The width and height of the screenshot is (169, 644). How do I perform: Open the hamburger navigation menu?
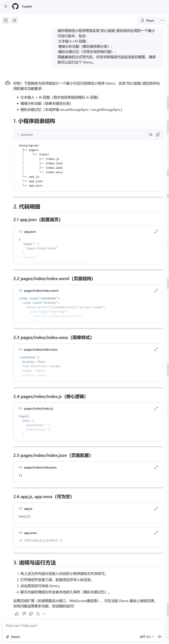pyautogui.click(x=6, y=6)
